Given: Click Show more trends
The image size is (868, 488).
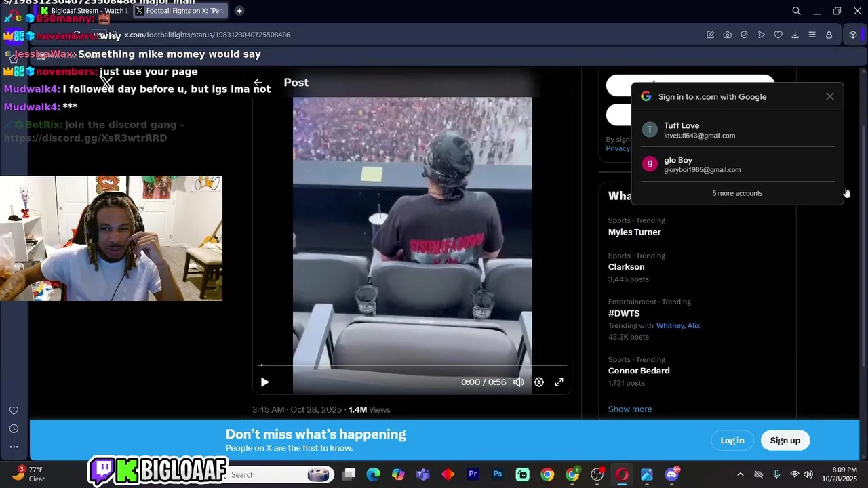Looking at the screenshot, I should click(x=630, y=409).
